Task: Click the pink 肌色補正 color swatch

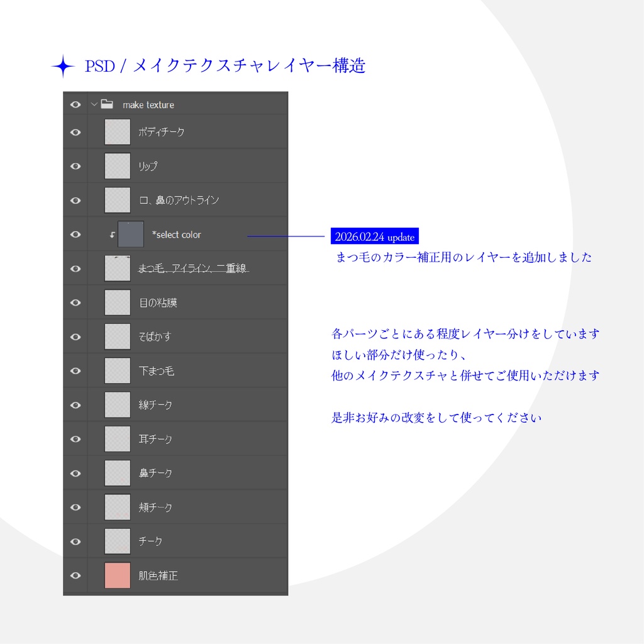Action: (x=118, y=575)
